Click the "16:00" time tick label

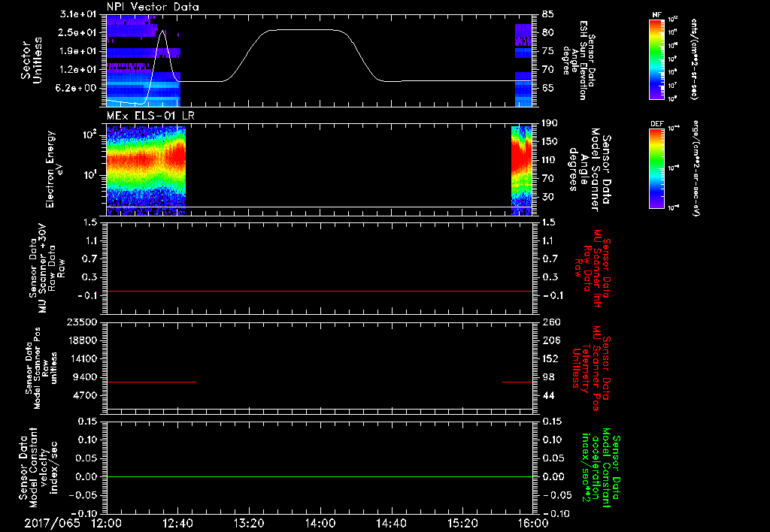533,523
